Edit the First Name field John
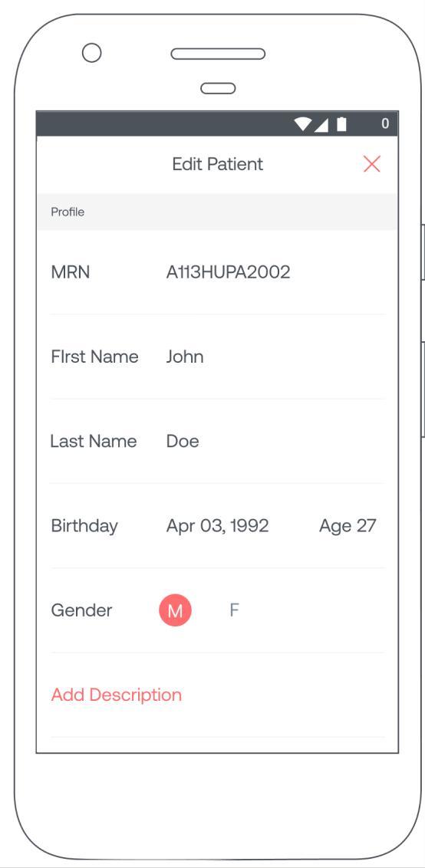This screenshot has width=425, height=868. (185, 357)
